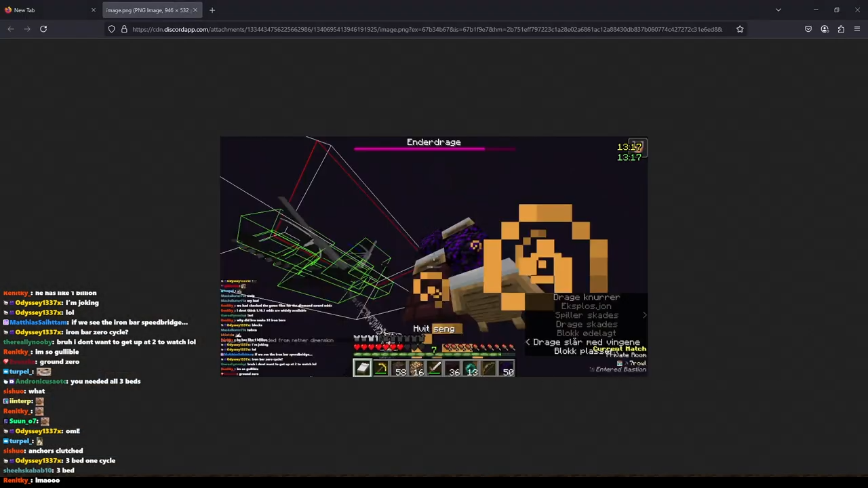Bookmark this page with star icon
This screenshot has height=488, width=868.
740,29
